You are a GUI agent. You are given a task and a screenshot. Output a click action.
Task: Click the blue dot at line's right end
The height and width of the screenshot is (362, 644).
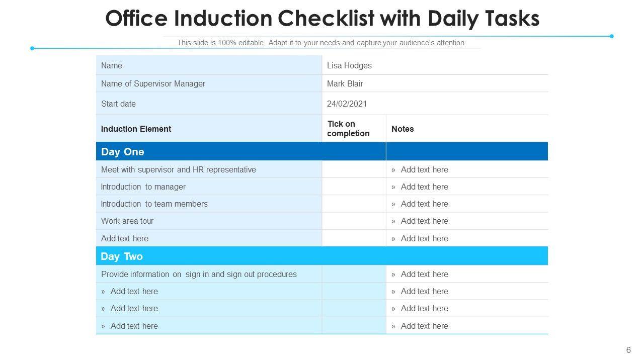pos(612,36)
